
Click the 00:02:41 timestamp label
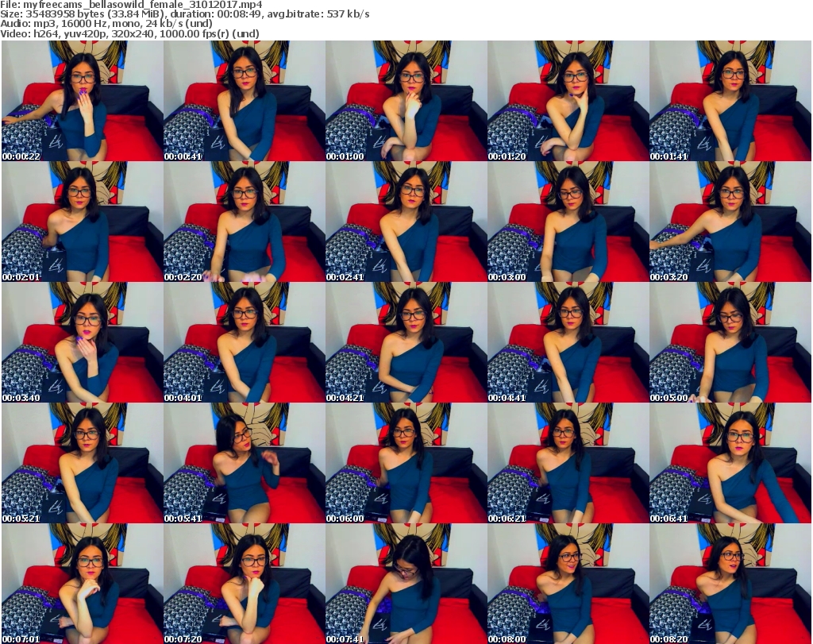[345, 277]
